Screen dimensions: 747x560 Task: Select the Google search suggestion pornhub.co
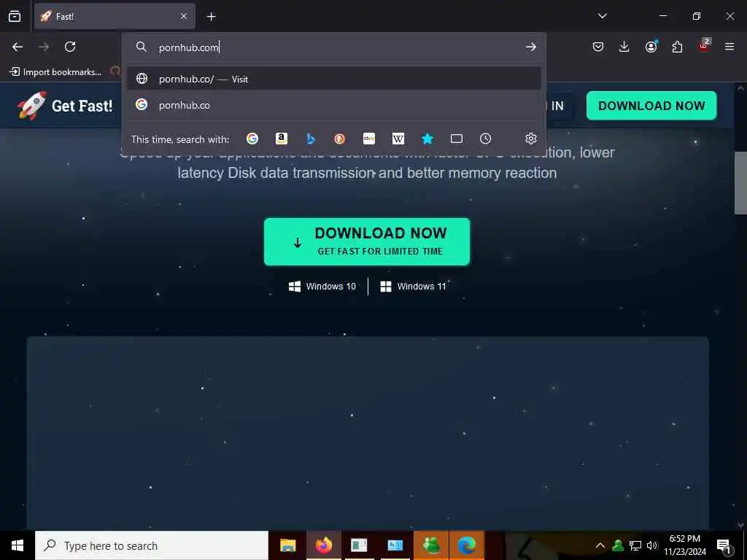click(334, 105)
